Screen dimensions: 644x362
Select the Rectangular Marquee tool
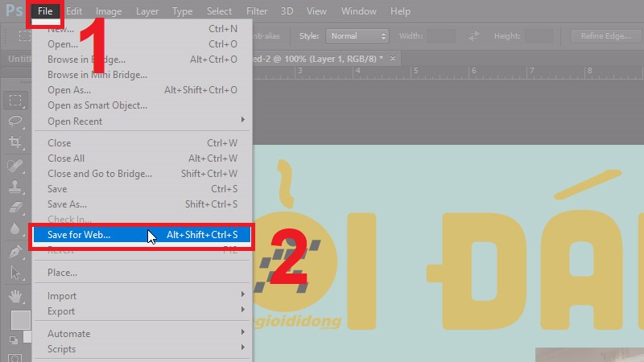pos(15,101)
